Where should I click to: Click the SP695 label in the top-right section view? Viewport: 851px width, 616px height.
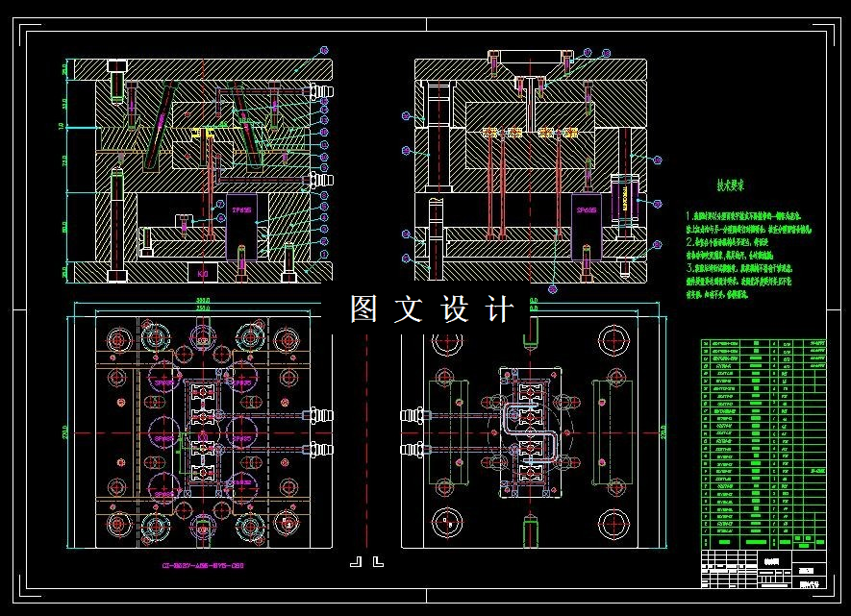click(587, 209)
